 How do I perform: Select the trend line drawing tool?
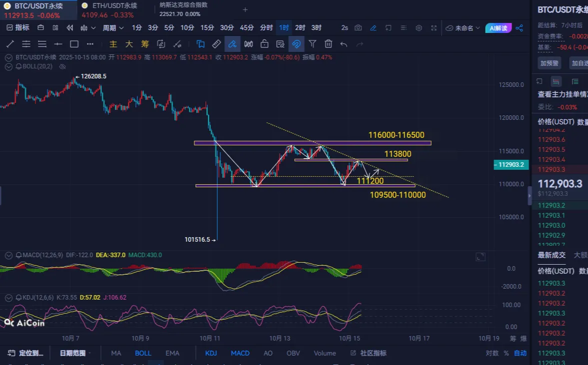pos(10,44)
